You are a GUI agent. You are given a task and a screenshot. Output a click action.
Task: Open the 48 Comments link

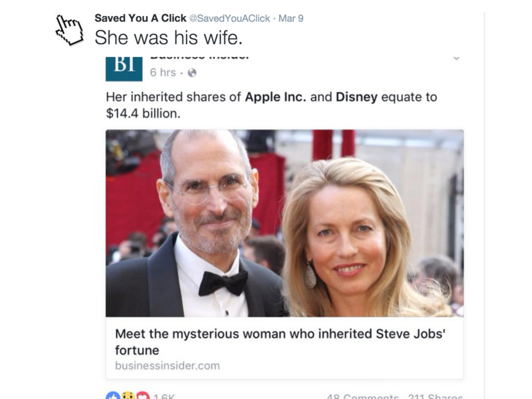point(362,396)
